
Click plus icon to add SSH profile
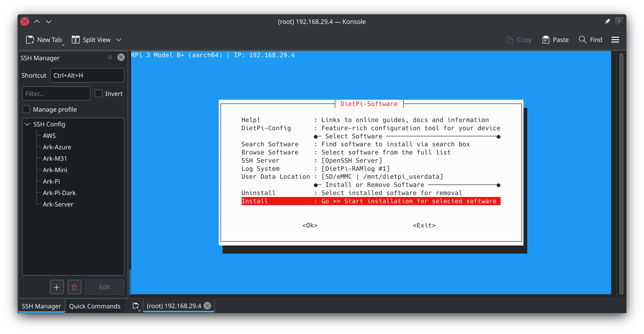(57, 287)
